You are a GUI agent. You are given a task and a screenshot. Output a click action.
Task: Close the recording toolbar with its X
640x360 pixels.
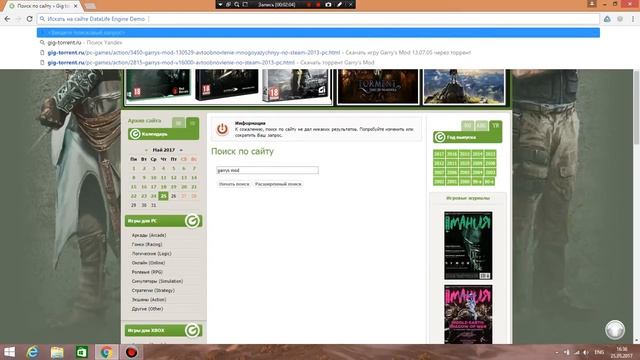click(x=350, y=4)
